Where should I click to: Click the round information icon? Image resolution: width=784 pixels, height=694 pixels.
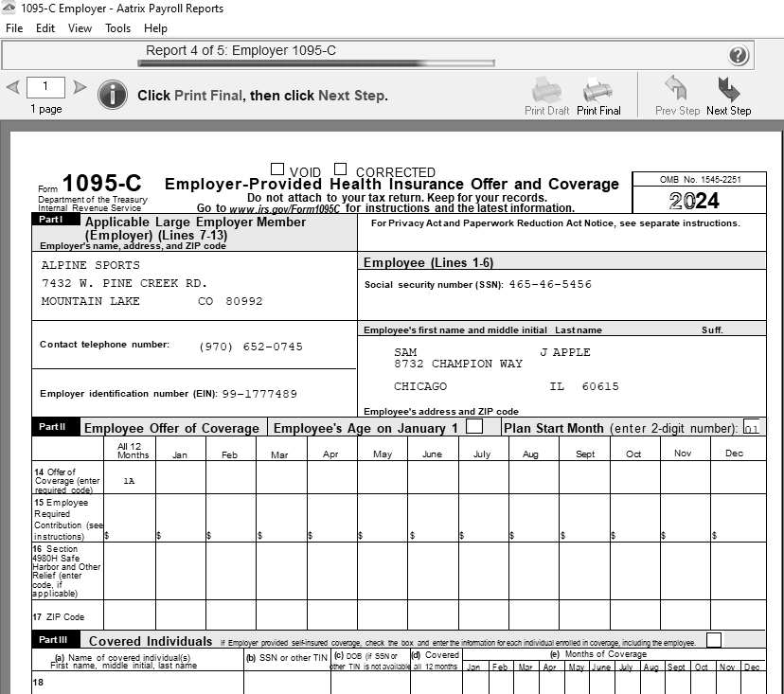tap(113, 95)
